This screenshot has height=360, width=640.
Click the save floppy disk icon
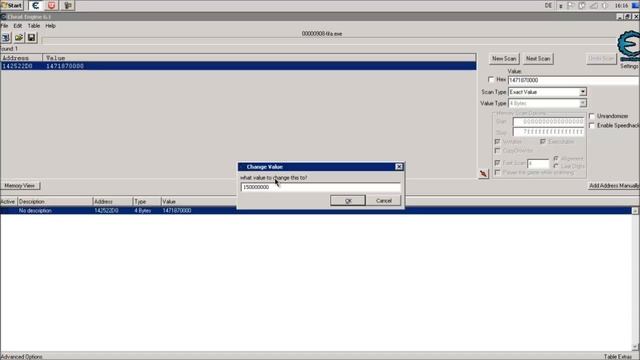coord(31,38)
